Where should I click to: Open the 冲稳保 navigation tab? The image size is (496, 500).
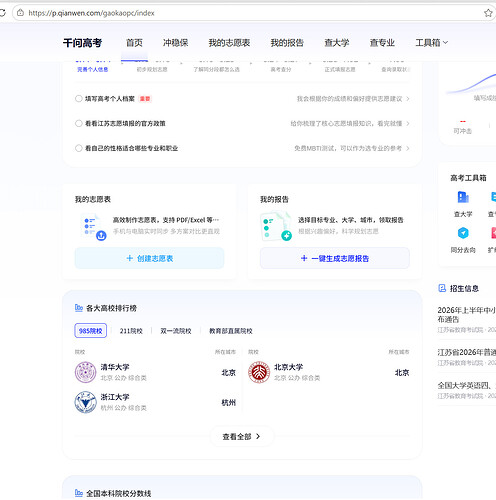pyautogui.click(x=176, y=43)
